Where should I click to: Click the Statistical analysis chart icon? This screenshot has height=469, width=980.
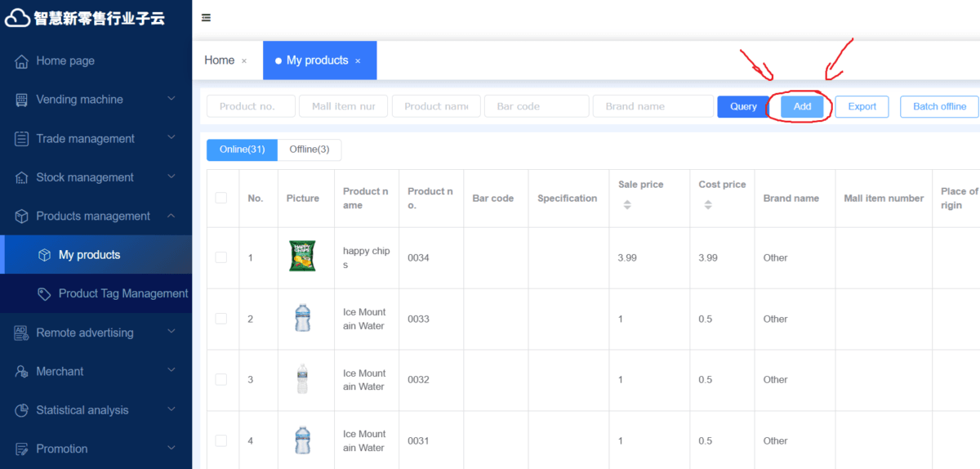[22, 410]
